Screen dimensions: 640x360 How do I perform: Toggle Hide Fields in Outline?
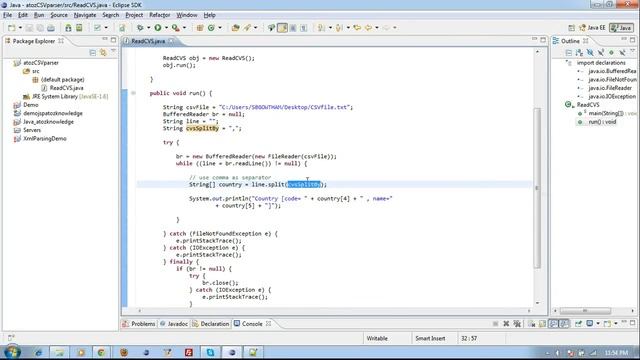pos(590,53)
